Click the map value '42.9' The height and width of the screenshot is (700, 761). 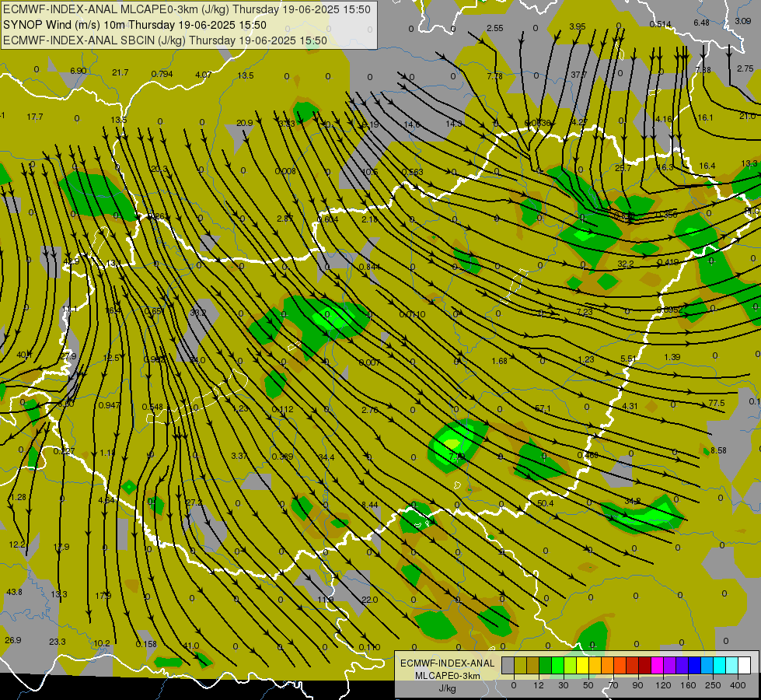(72, 261)
